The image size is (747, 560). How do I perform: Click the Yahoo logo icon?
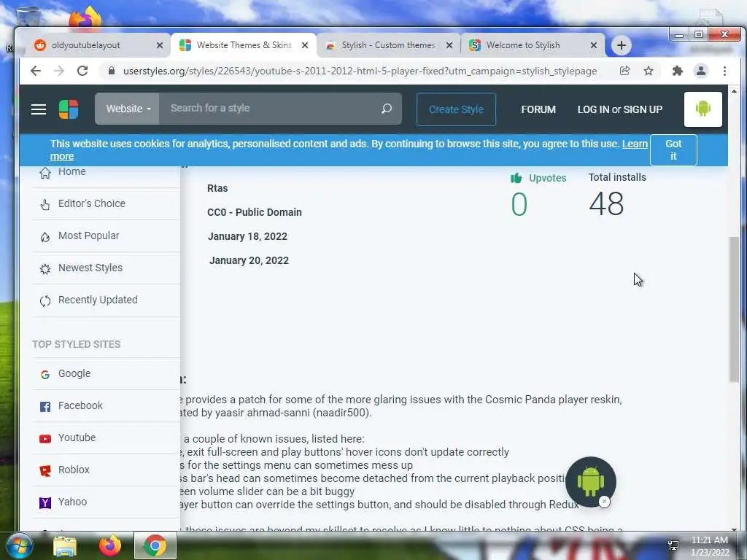(x=44, y=502)
